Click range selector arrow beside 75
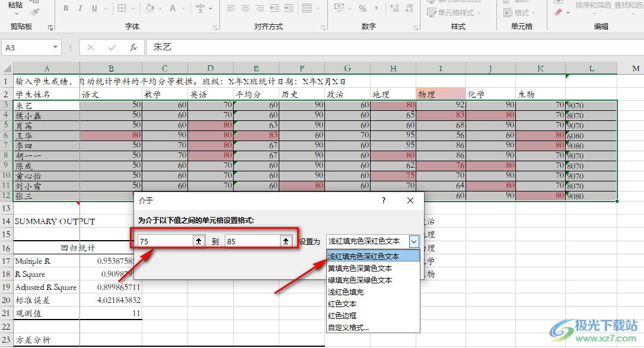 click(x=199, y=241)
